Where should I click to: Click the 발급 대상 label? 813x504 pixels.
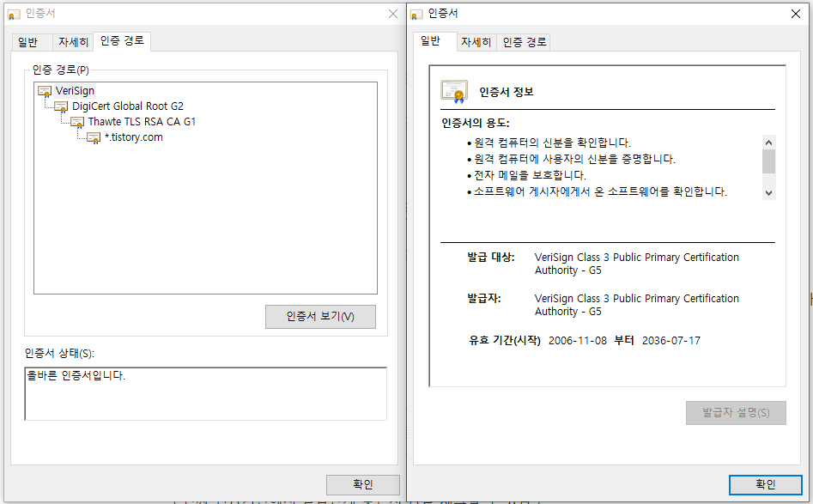pyautogui.click(x=490, y=258)
